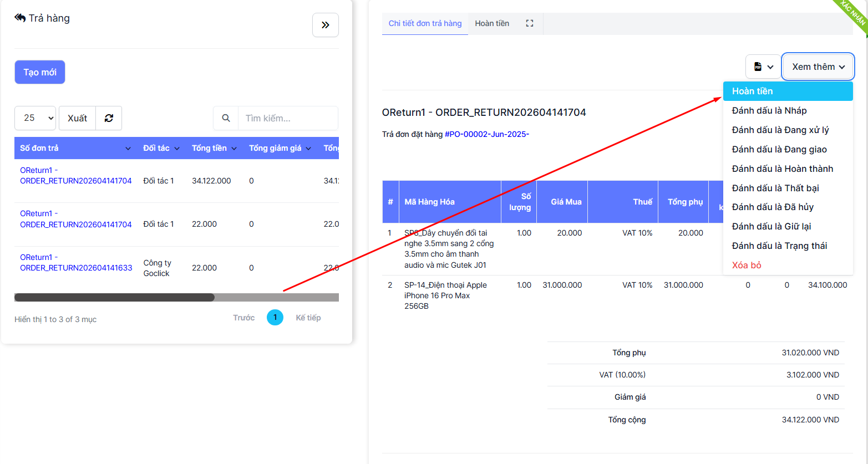Screen dimensions: 868x464
Task: Click Xóa bỏ in the menu
Action: [746, 265]
